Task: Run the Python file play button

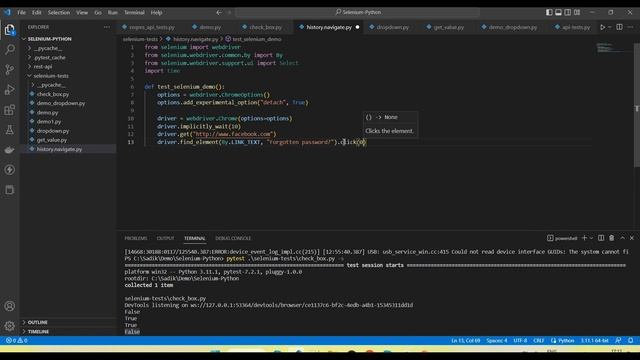Action: click(x=602, y=27)
